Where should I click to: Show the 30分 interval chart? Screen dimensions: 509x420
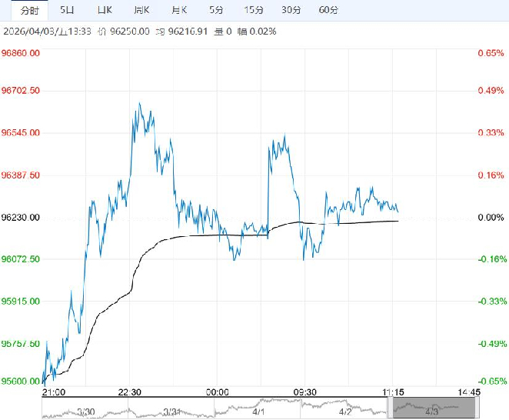[291, 11]
